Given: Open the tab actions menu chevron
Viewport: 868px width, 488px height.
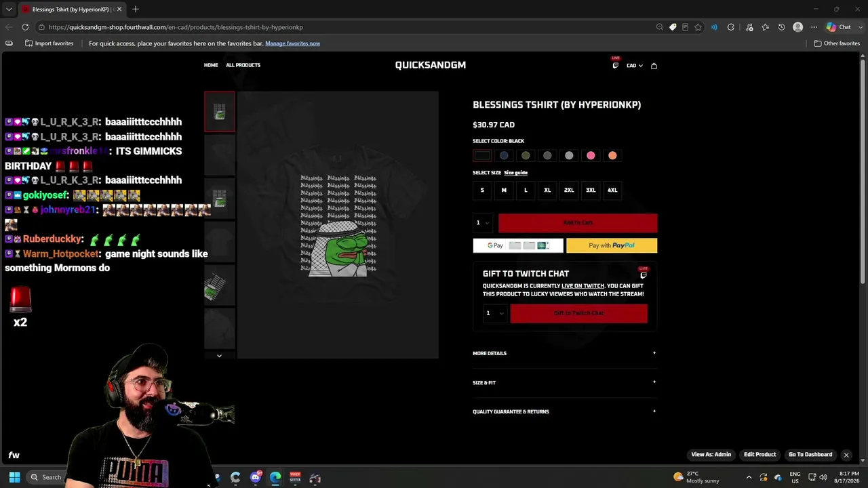Looking at the screenshot, I should coord(9,9).
